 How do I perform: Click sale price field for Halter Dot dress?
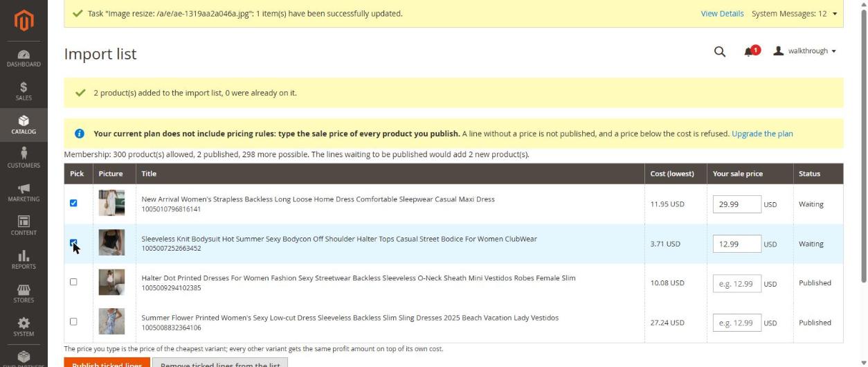[736, 283]
